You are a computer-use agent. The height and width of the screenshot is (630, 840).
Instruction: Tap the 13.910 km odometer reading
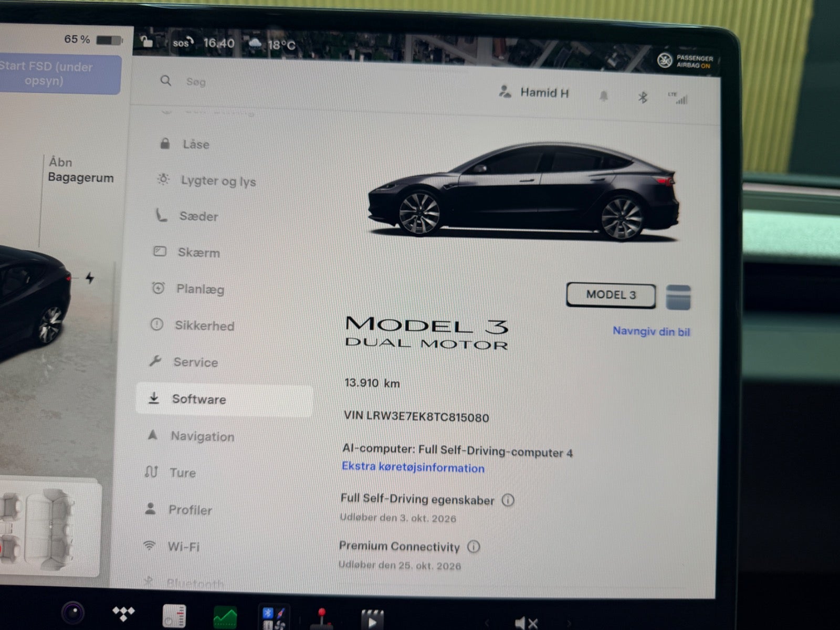(372, 383)
